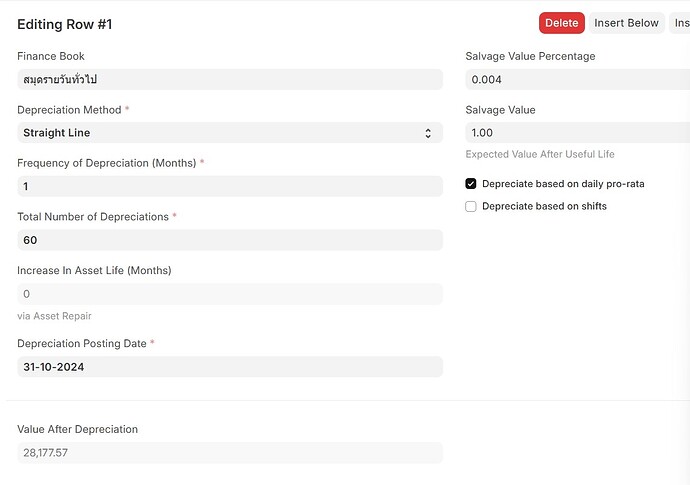Click the 'Depreciate based on shifts' label text
690x485 pixels.
pyautogui.click(x=544, y=206)
